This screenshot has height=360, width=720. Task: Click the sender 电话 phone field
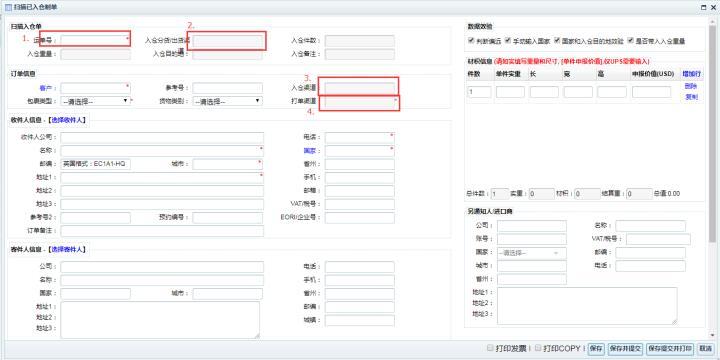pyautogui.click(x=360, y=267)
